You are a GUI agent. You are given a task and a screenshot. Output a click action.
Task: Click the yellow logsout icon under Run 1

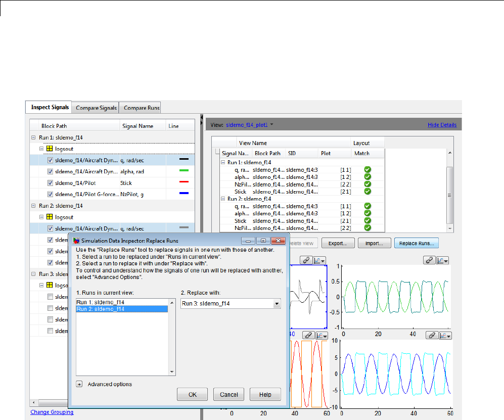click(x=50, y=149)
